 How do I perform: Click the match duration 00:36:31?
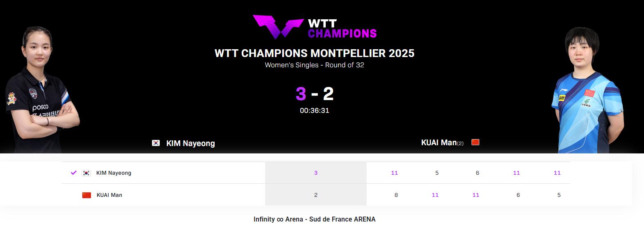tap(314, 110)
